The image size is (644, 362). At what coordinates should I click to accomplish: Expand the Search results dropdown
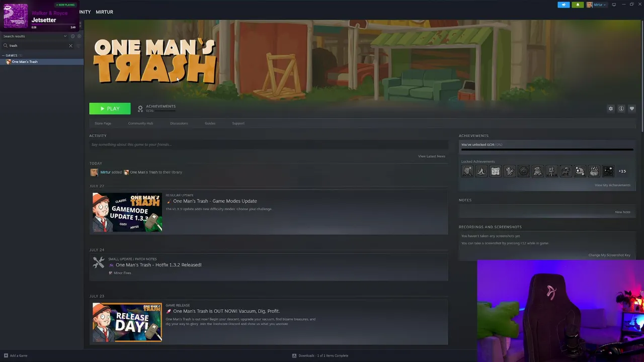click(x=34, y=36)
